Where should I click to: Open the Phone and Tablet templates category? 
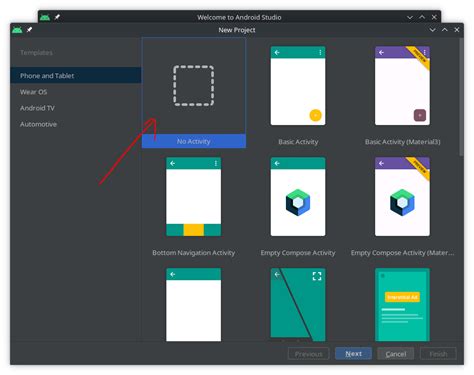76,76
